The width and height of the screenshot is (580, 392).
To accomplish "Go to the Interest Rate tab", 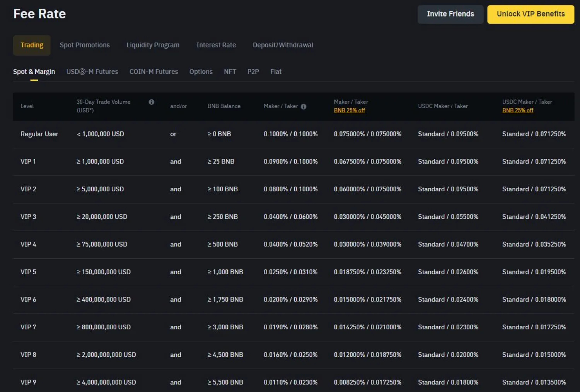I will click(x=216, y=45).
